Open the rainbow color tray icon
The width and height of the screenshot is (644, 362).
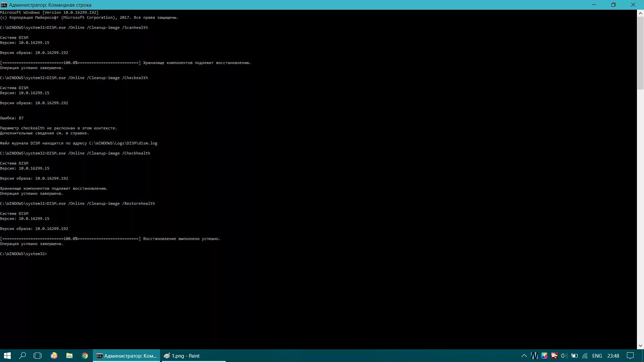click(544, 356)
